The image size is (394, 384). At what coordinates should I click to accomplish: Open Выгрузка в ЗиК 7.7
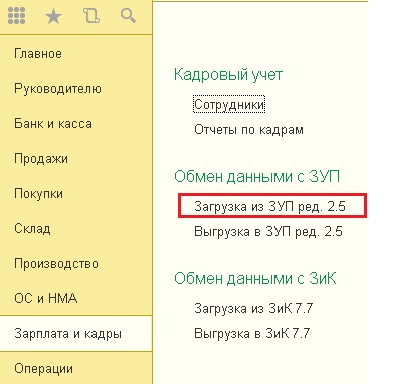(252, 333)
